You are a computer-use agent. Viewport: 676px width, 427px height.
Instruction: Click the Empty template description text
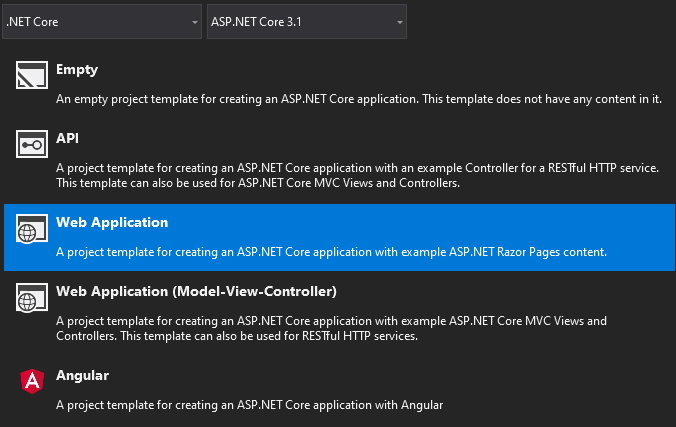[359, 99]
